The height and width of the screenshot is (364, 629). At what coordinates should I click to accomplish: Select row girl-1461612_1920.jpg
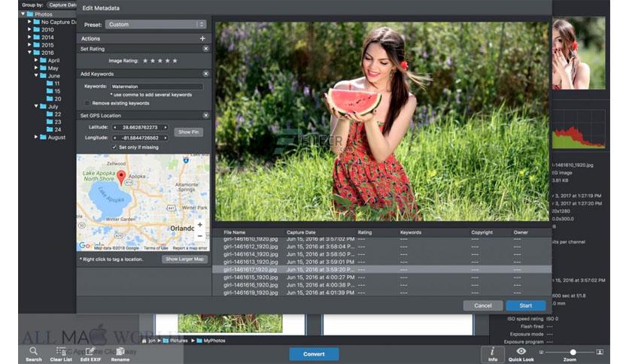(x=382, y=247)
